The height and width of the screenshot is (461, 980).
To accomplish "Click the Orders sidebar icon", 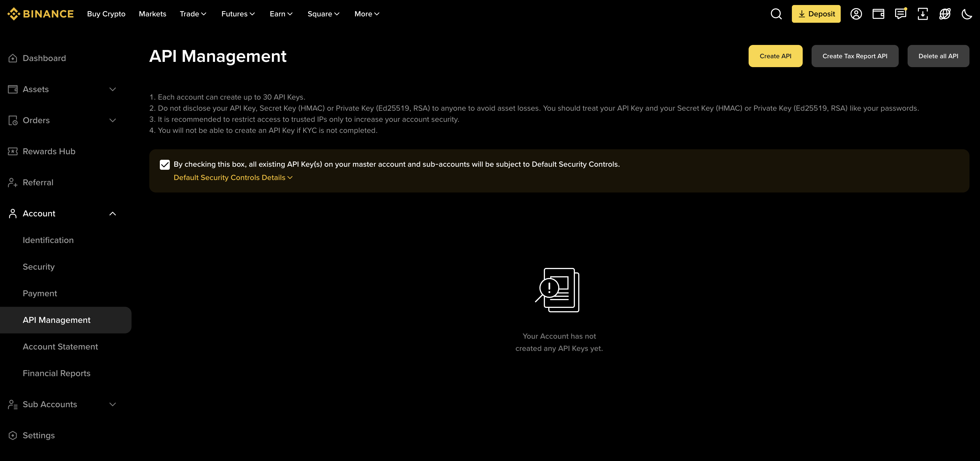I will point(12,120).
